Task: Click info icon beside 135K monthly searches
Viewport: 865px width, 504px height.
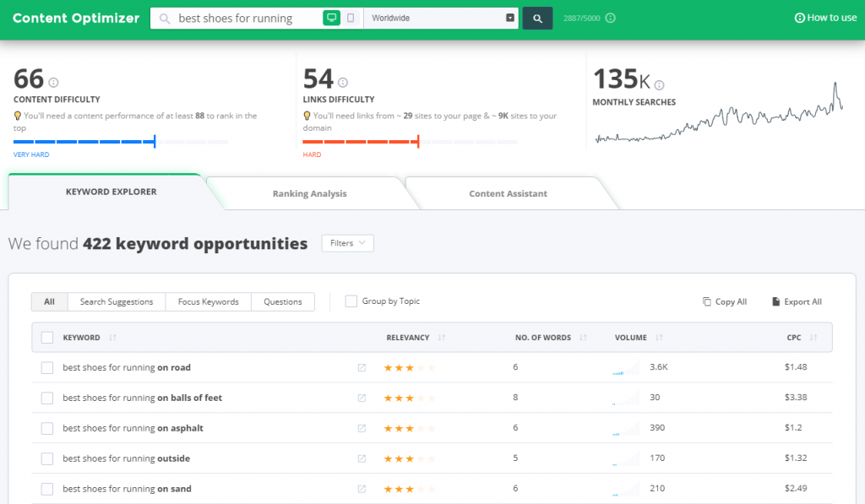Action: [659, 85]
